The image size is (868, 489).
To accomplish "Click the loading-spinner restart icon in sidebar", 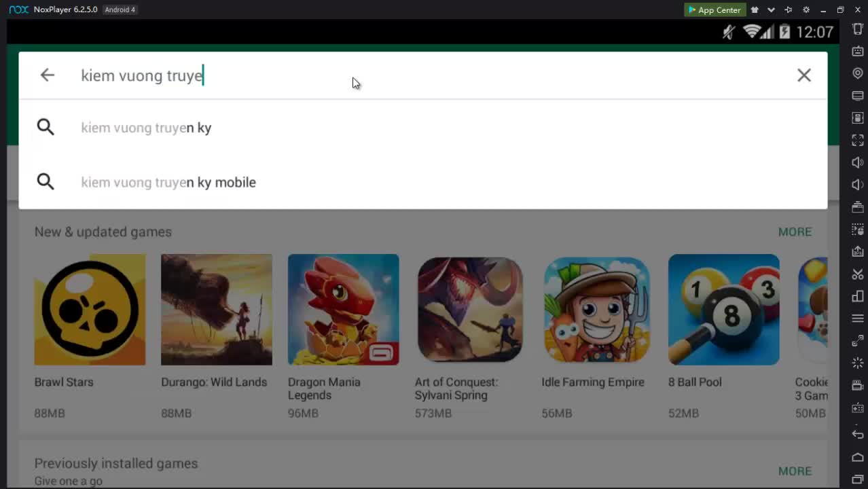I will (858, 363).
